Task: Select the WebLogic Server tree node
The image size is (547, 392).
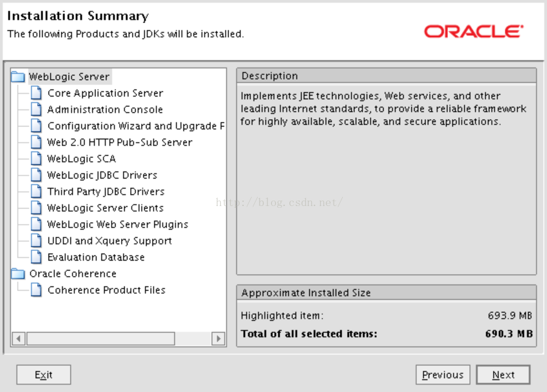Action: pos(69,77)
